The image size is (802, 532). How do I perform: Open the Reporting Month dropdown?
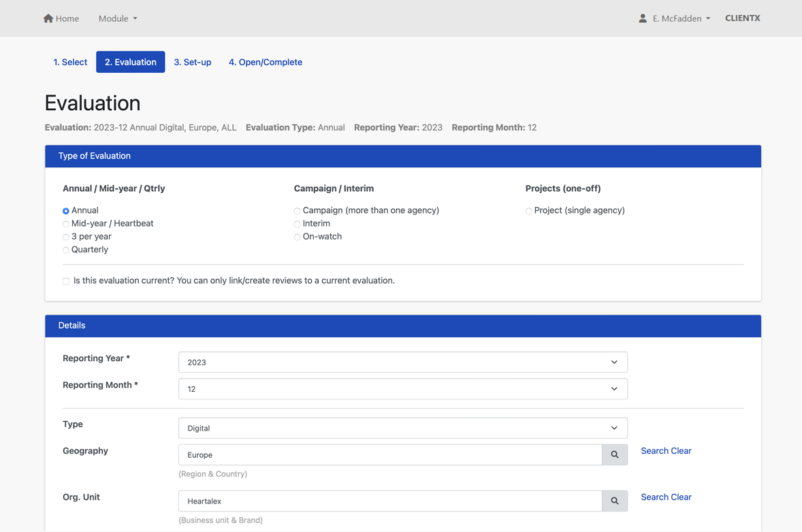pos(403,389)
